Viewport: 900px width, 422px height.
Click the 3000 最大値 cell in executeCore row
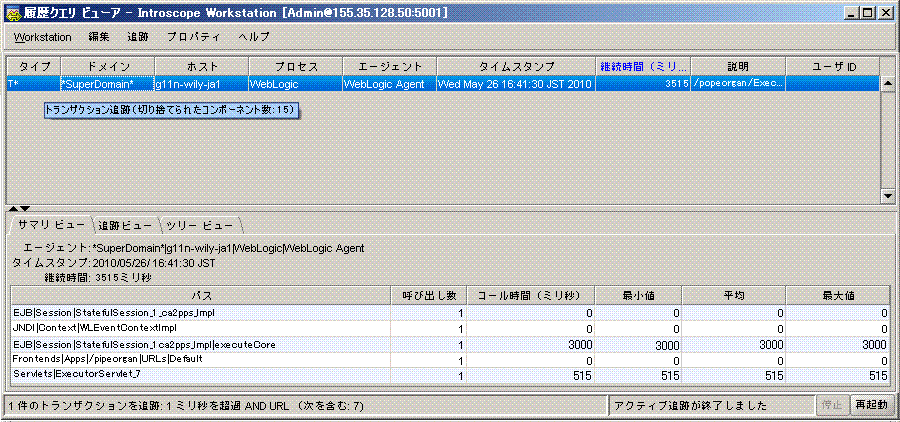click(838, 344)
